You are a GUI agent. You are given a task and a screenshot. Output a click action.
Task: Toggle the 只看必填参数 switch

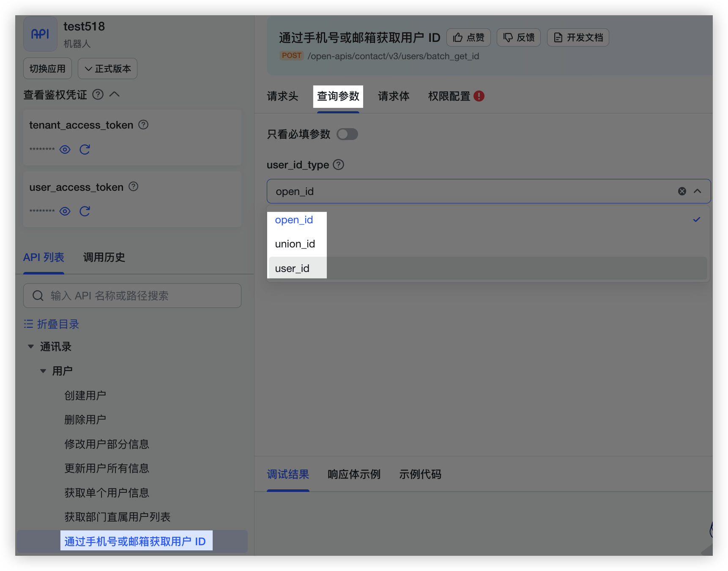pyautogui.click(x=347, y=134)
